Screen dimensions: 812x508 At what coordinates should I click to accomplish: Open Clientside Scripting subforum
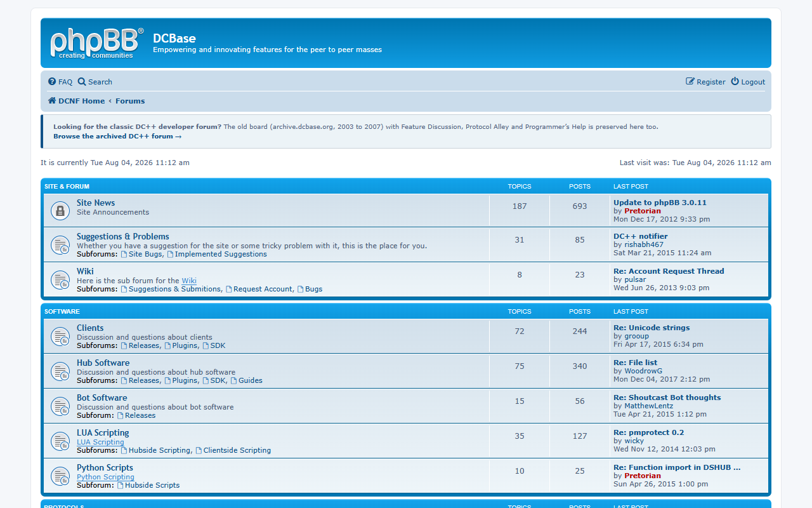(x=233, y=450)
